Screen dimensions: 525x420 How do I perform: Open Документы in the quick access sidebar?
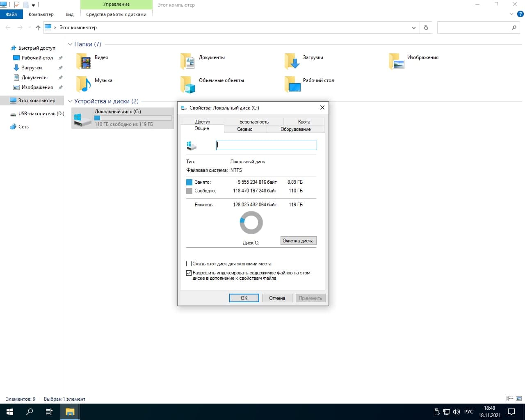tap(34, 78)
